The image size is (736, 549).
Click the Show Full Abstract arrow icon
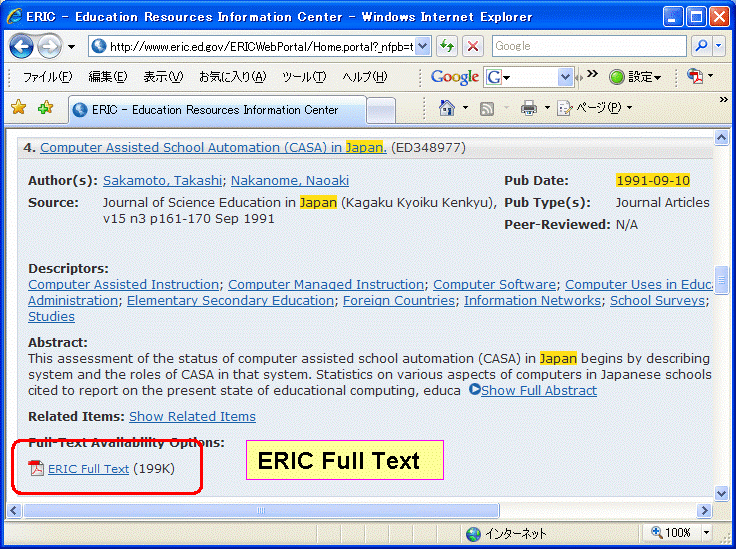click(475, 389)
